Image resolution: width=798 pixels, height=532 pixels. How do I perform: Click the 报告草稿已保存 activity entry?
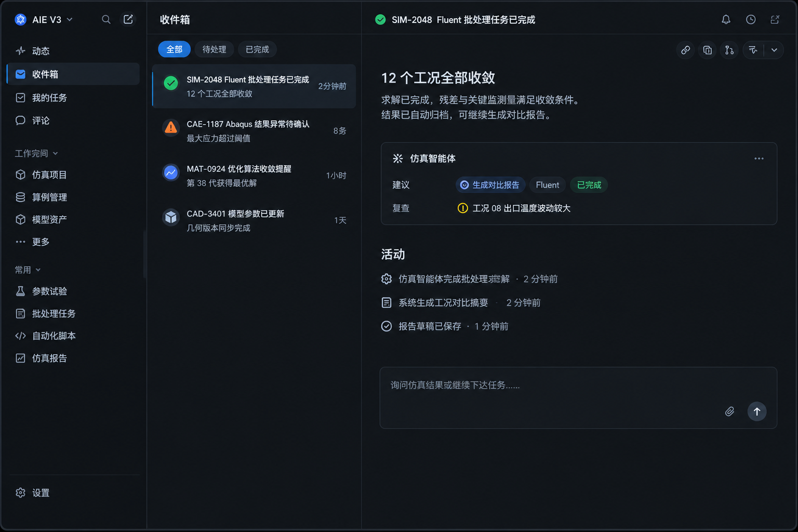(445, 326)
